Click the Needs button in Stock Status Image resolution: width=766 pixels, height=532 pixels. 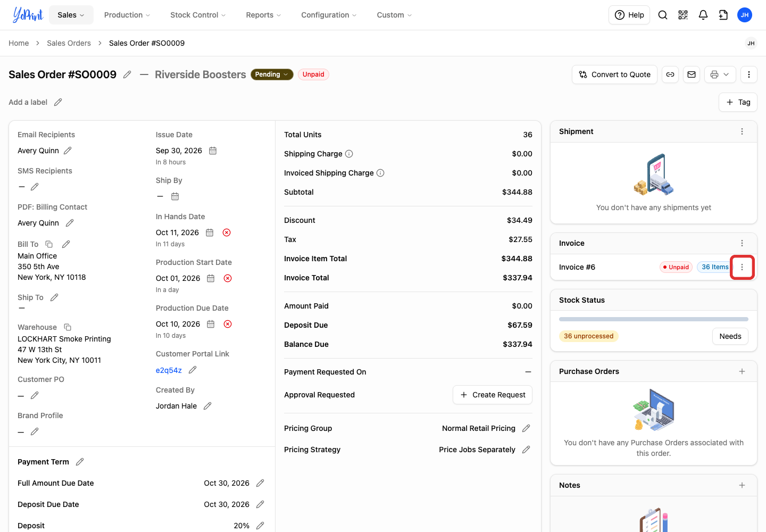pyautogui.click(x=730, y=336)
